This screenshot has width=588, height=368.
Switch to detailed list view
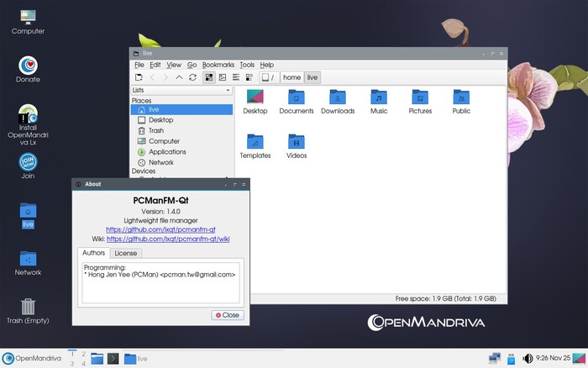coord(249,77)
